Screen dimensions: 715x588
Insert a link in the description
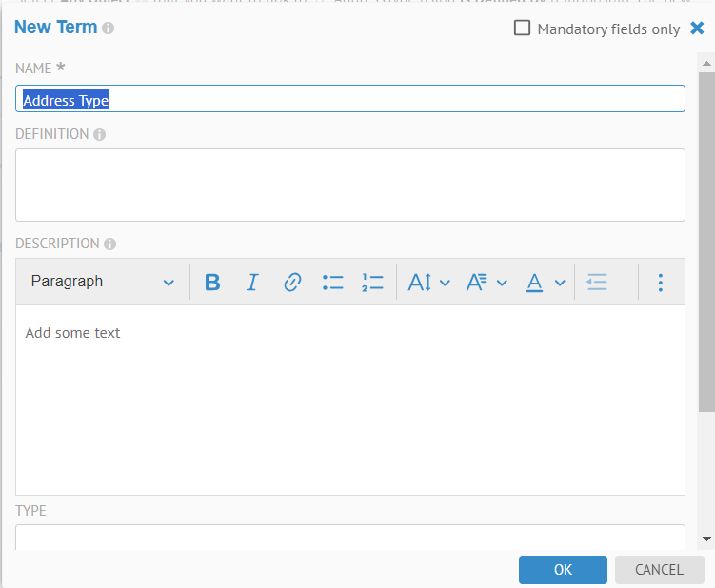click(292, 283)
